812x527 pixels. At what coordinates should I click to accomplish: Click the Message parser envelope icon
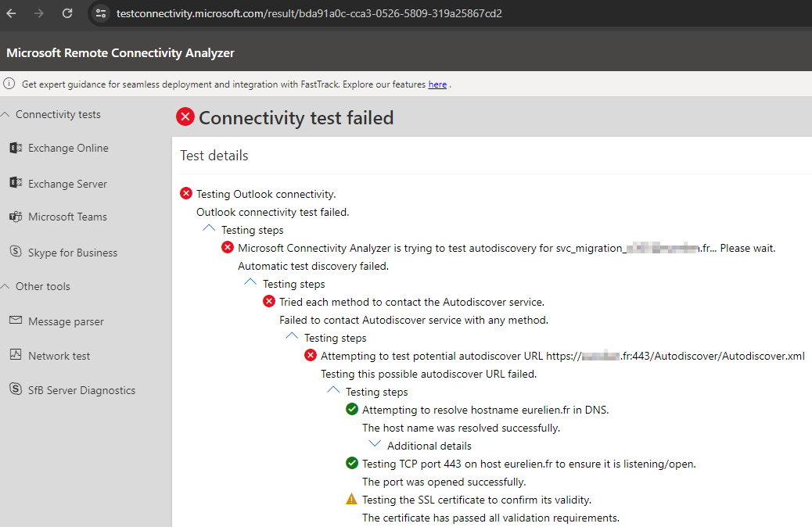click(15, 321)
